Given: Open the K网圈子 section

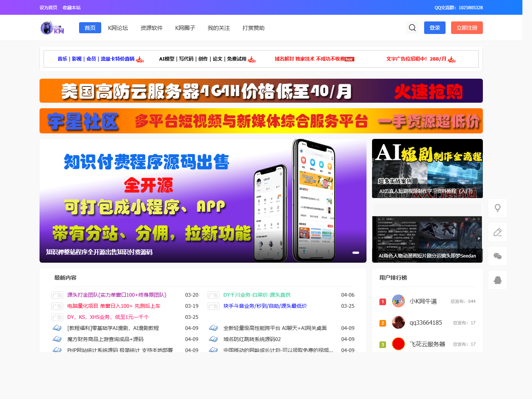Looking at the screenshot, I should (185, 28).
